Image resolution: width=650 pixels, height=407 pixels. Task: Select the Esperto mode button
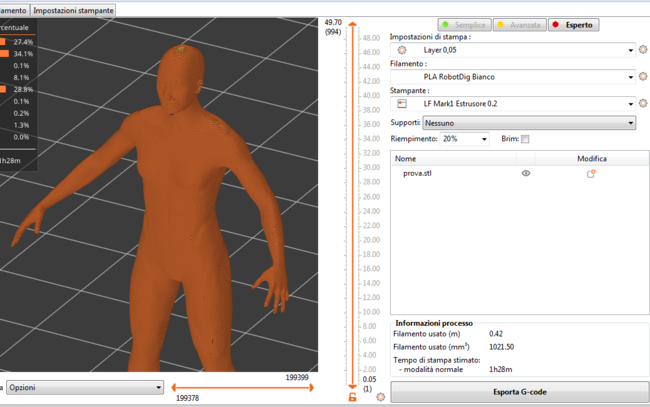tap(573, 24)
